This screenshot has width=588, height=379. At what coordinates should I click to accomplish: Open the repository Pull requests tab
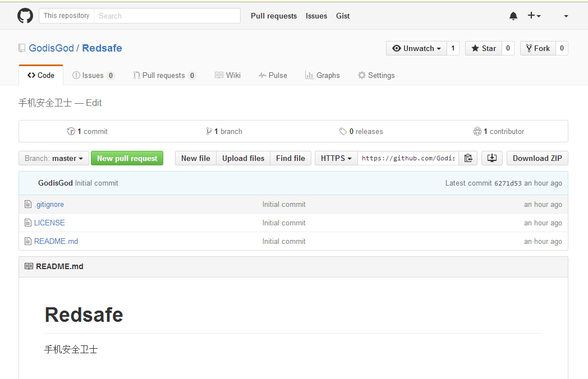pos(164,75)
